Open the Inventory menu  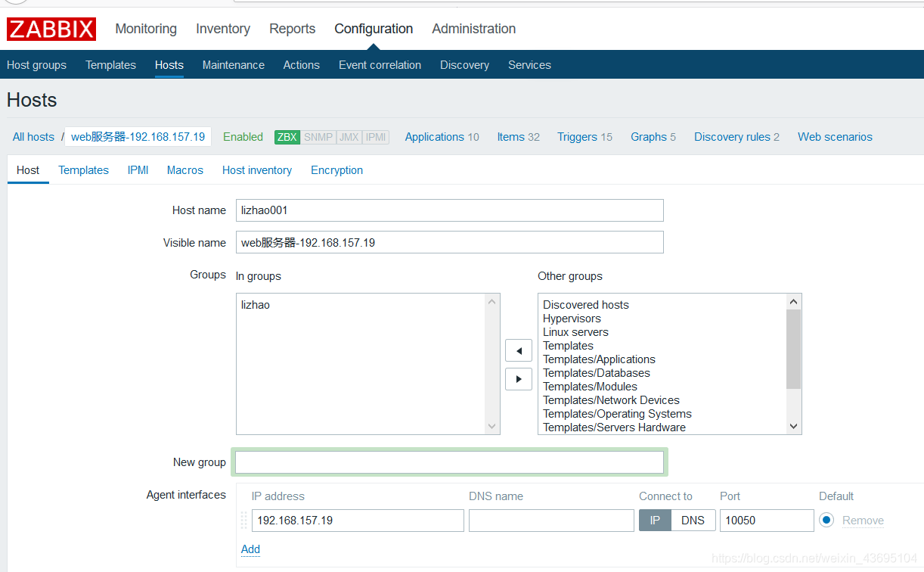(223, 29)
